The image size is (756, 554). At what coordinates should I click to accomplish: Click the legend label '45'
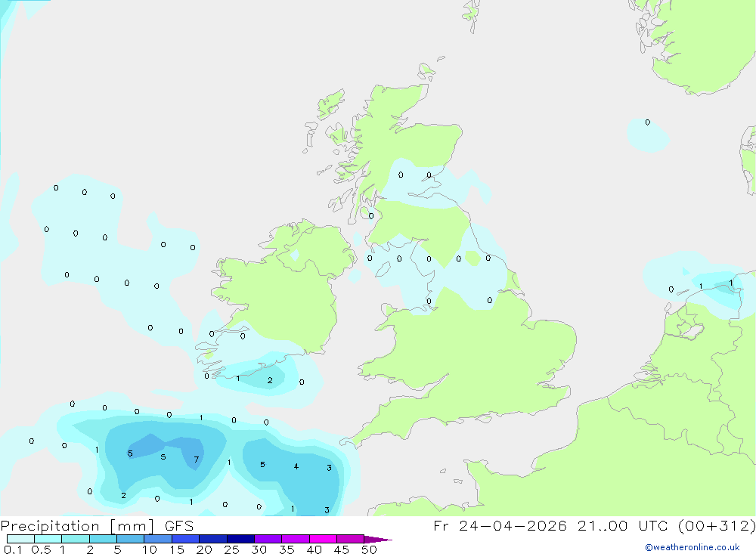click(x=342, y=549)
